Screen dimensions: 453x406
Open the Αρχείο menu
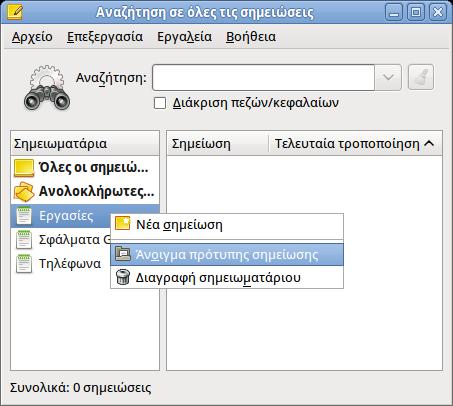(x=32, y=37)
